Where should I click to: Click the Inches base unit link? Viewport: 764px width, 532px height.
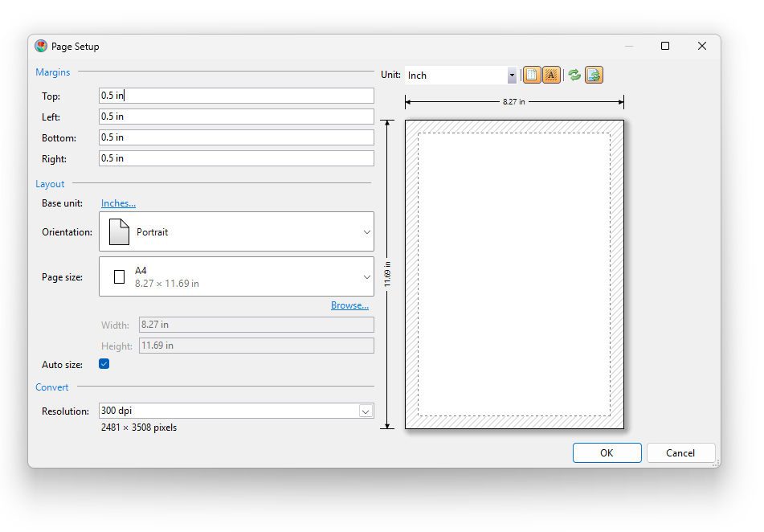[118, 203]
